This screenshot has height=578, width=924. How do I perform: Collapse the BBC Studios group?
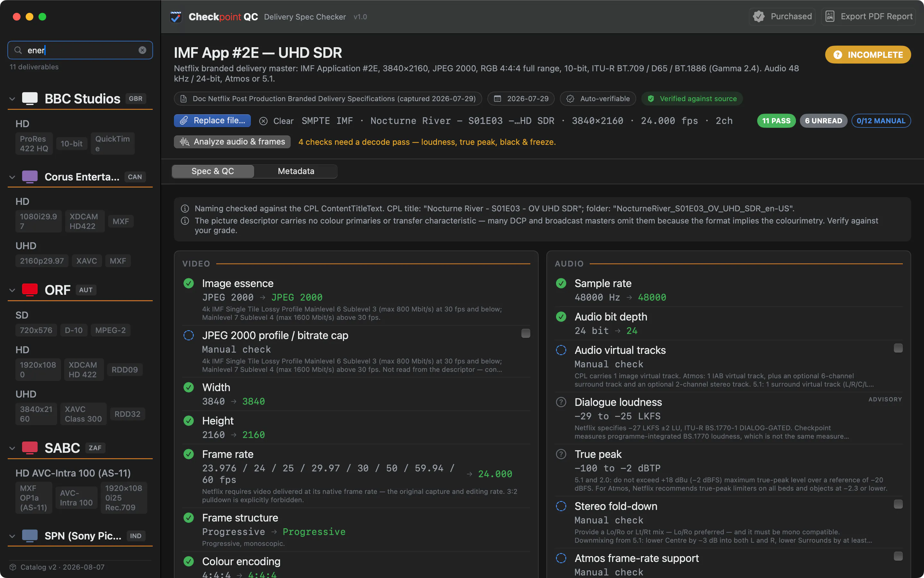point(12,99)
